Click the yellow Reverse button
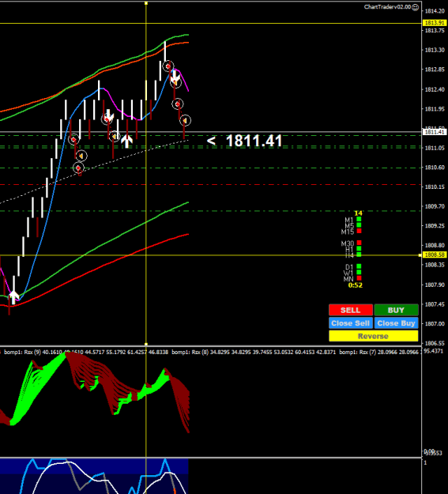Viewport: 448px width, 494px height. click(373, 336)
